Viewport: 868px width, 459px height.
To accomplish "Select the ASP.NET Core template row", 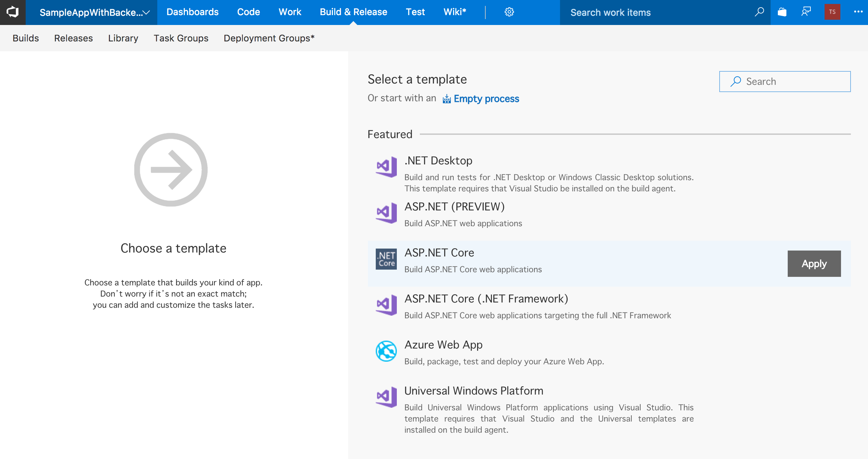I will 439,253.
